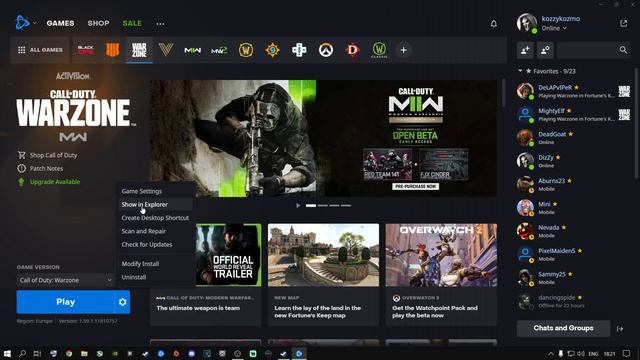The height and width of the screenshot is (360, 640).
Task: Open Windows taskbar search
Action: (x=22, y=353)
